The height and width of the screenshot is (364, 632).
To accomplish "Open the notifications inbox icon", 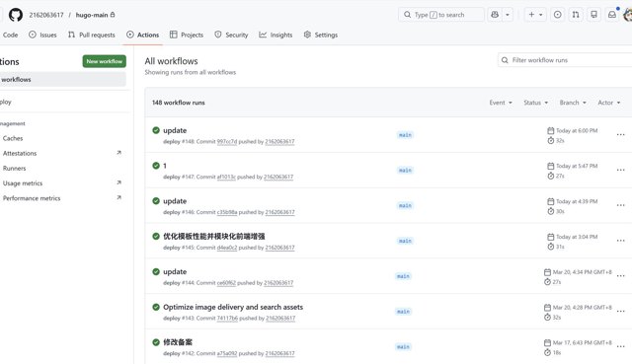I will (612, 15).
